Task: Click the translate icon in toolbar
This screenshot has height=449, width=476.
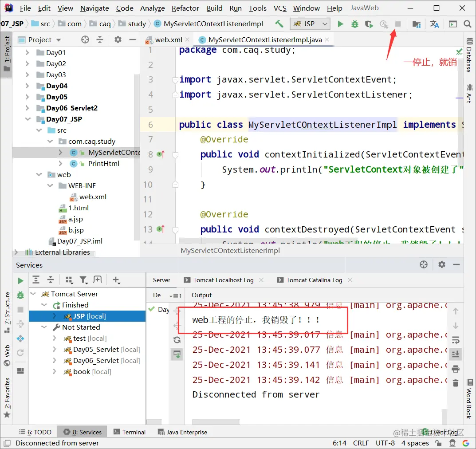Action: coord(434,24)
